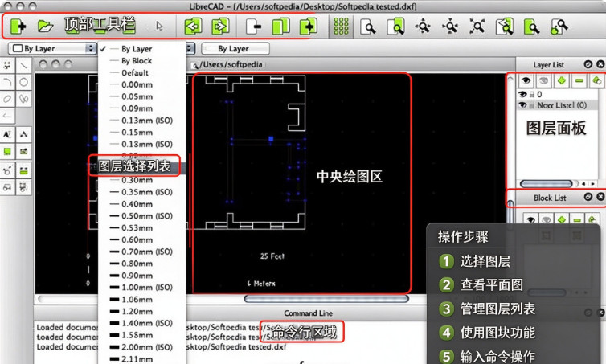
Task: Click the Command Line panel title
Action: tap(308, 313)
